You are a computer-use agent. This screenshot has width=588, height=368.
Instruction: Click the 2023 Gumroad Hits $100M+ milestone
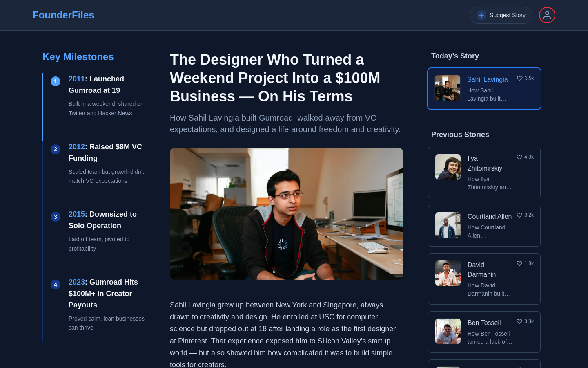point(103,294)
